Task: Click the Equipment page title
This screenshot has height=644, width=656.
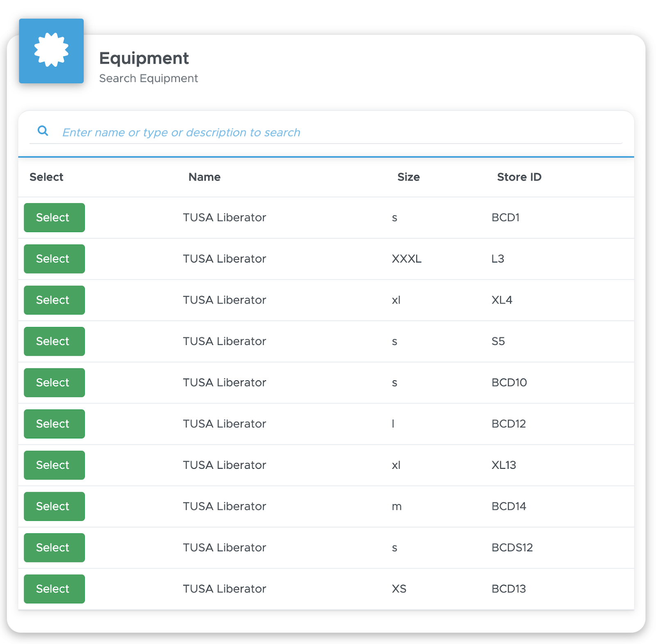Action: coord(144,58)
